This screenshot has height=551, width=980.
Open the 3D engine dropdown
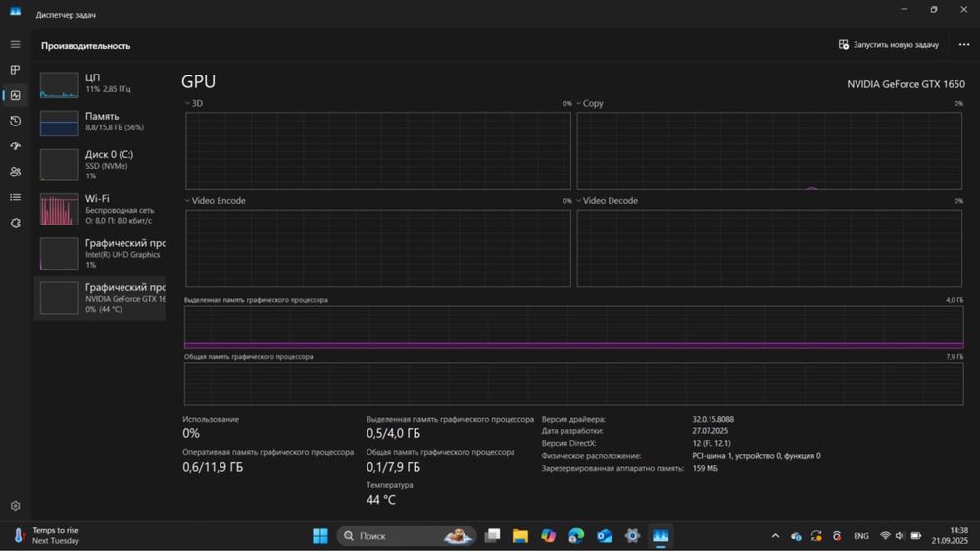pos(193,103)
